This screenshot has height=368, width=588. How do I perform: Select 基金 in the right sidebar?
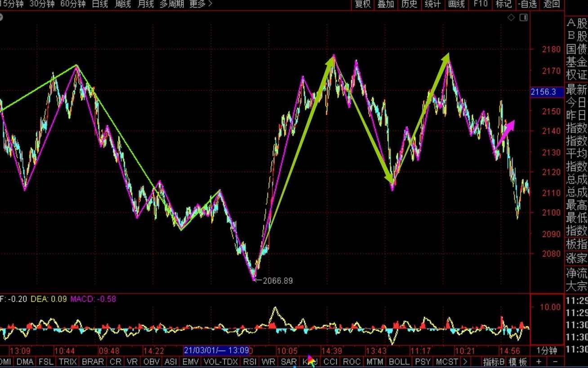click(x=577, y=62)
